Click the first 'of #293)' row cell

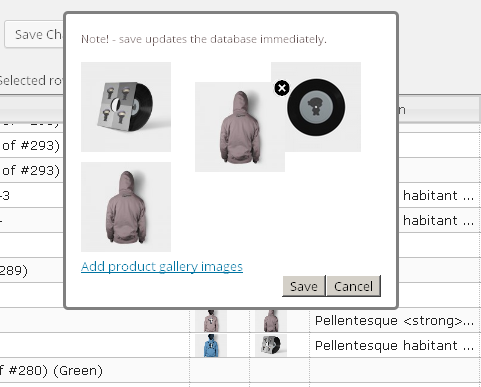point(32,145)
